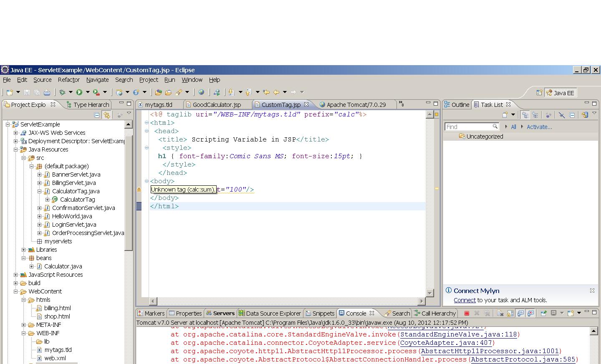Image resolution: width=601 pixels, height=364 pixels.
Task: Save the current file via the Save icon
Action: tap(27, 92)
